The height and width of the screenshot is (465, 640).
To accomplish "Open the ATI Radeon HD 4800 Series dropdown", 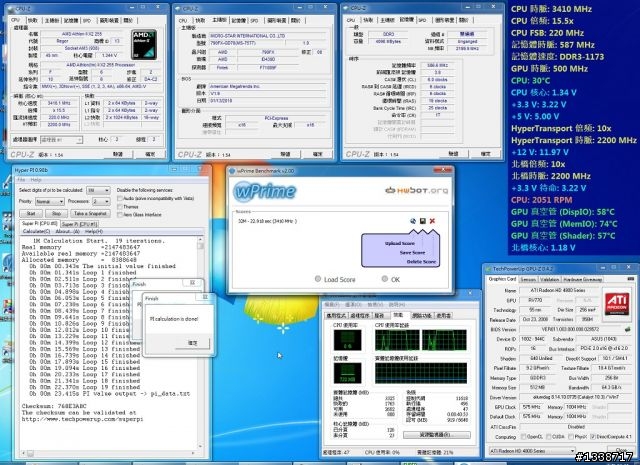I will pyautogui.click(x=532, y=451).
